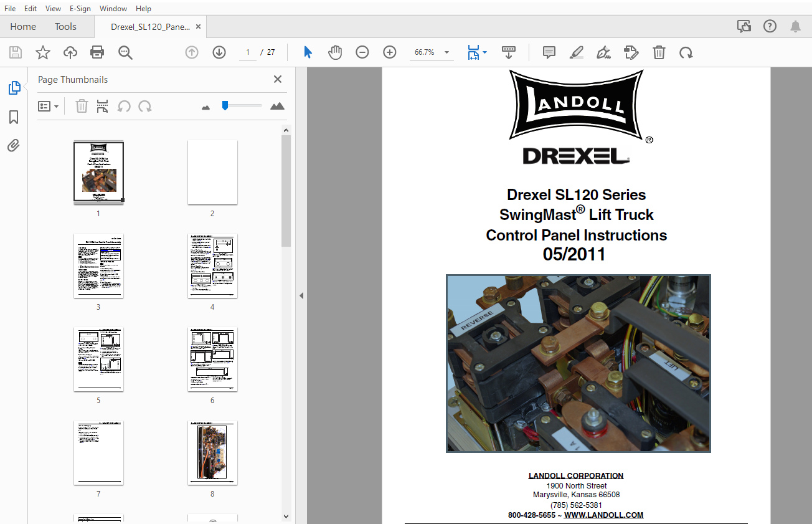The image size is (812, 524).
Task: Click the fit-width page display icon
Action: 473,52
